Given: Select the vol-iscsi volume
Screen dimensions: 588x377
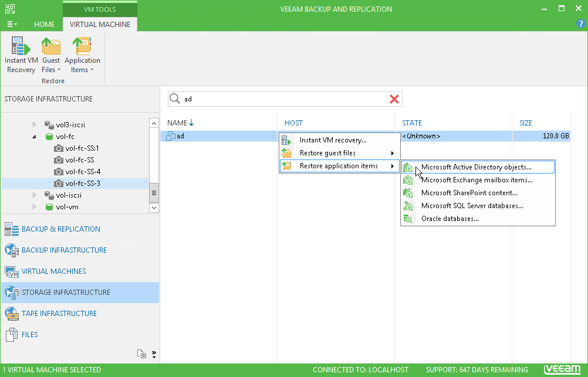Looking at the screenshot, I should click(69, 195).
